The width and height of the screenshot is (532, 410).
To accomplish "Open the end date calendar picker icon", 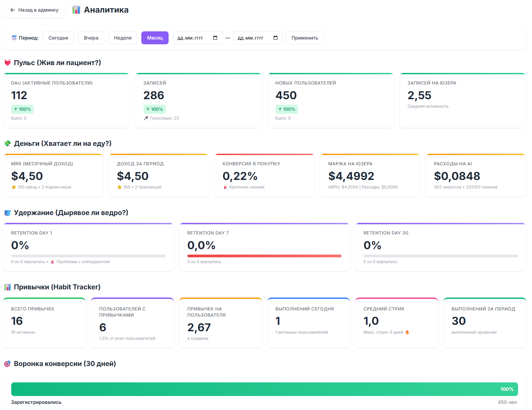I will [x=276, y=38].
